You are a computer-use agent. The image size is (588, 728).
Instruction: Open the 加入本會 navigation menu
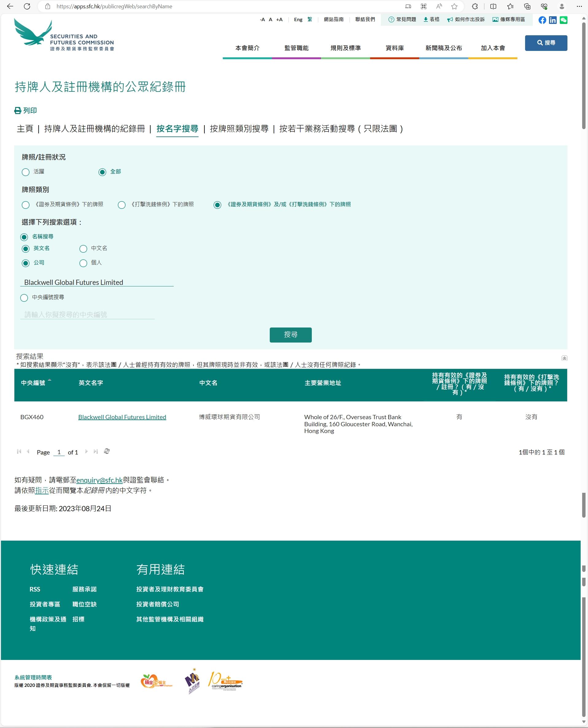(493, 48)
